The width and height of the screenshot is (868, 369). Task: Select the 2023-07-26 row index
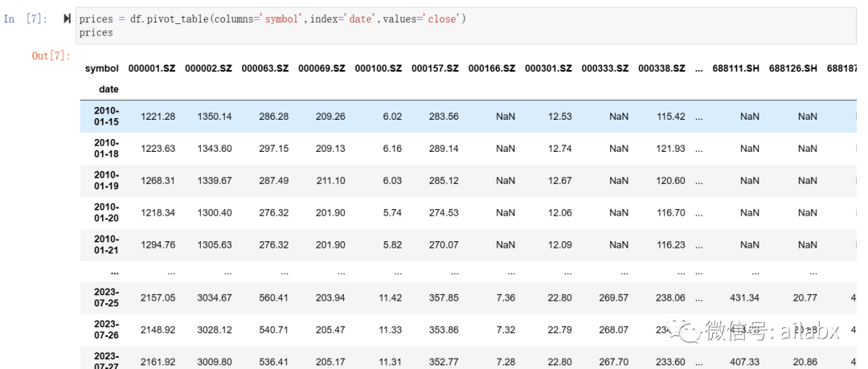pyautogui.click(x=106, y=330)
